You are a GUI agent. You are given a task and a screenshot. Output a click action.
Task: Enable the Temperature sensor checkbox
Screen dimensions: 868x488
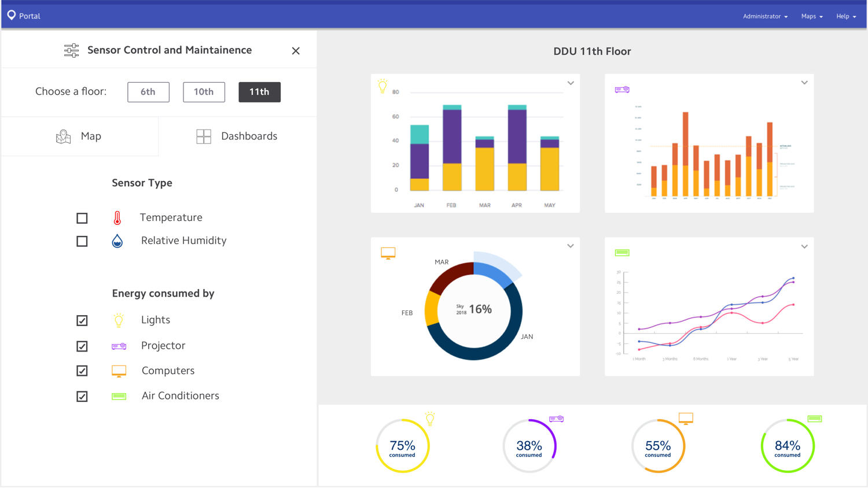(x=82, y=218)
